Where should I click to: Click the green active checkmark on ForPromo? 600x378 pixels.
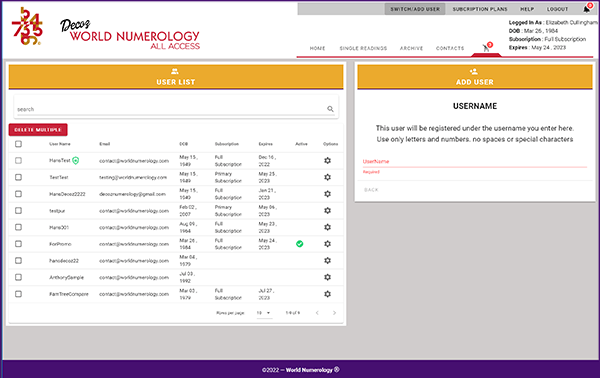coord(300,244)
